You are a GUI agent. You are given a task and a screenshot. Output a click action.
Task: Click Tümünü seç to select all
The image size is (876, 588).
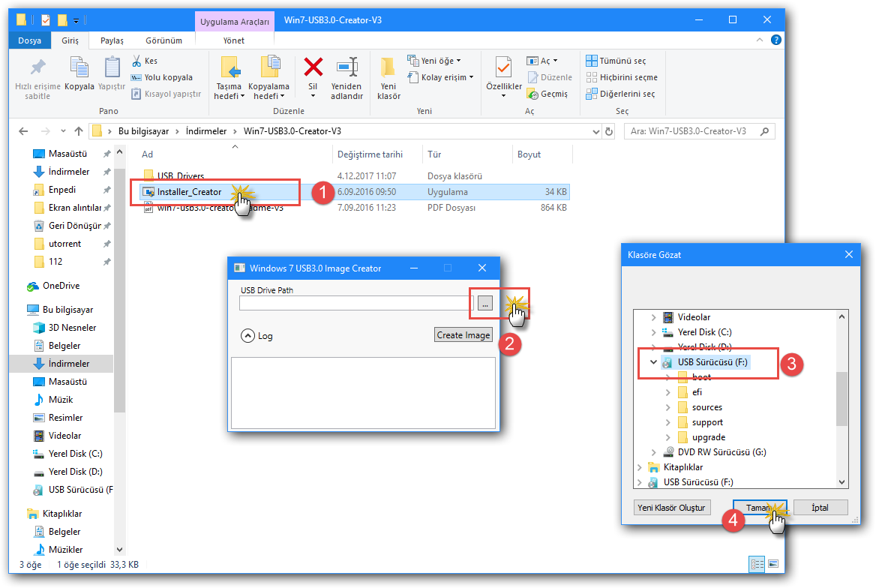616,61
